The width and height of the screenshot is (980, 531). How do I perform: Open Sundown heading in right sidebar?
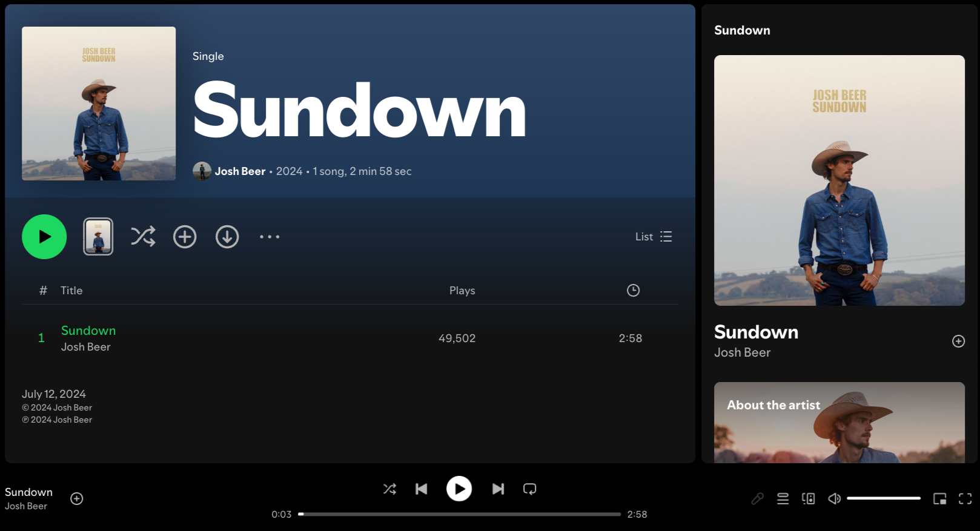742,30
